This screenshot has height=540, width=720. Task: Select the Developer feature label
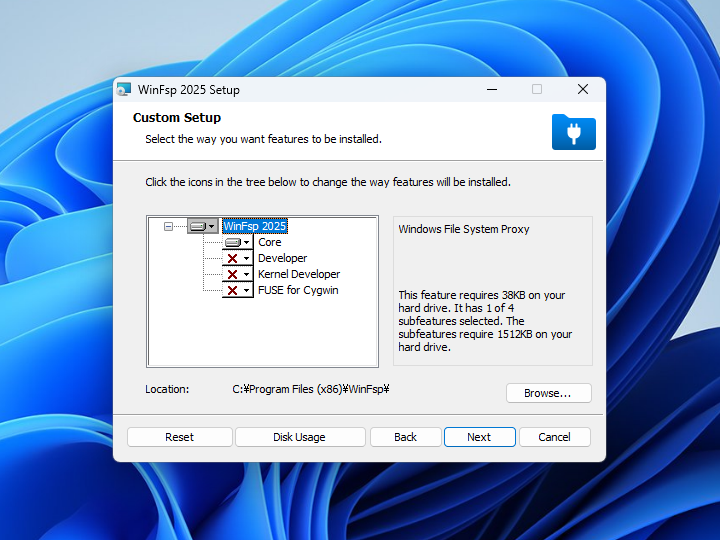point(282,258)
